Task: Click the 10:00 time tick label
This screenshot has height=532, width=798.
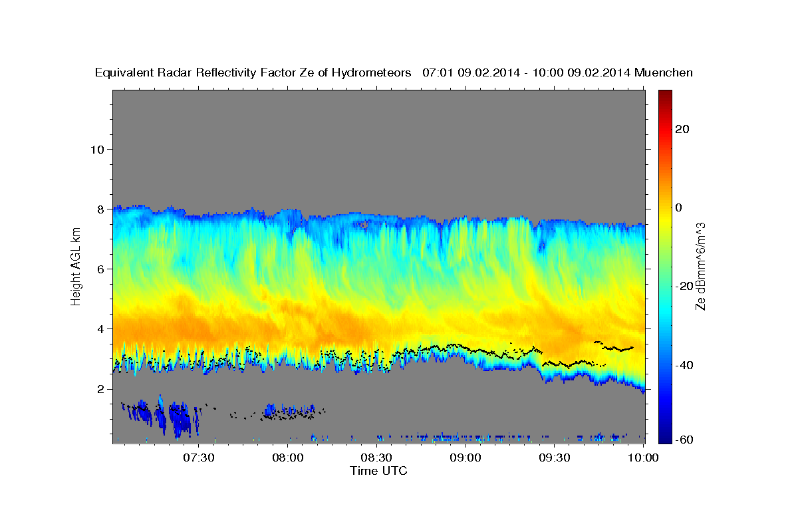Action: click(x=643, y=458)
